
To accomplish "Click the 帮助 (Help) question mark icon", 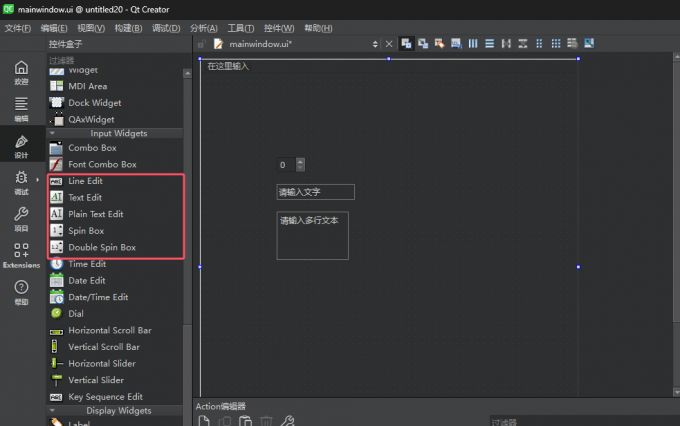I will [x=21, y=292].
